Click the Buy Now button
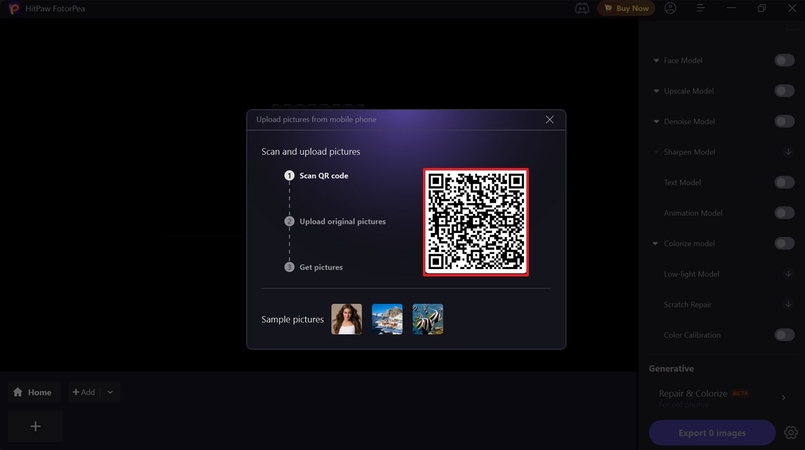Screen dimensions: 805x450 tap(626, 8)
